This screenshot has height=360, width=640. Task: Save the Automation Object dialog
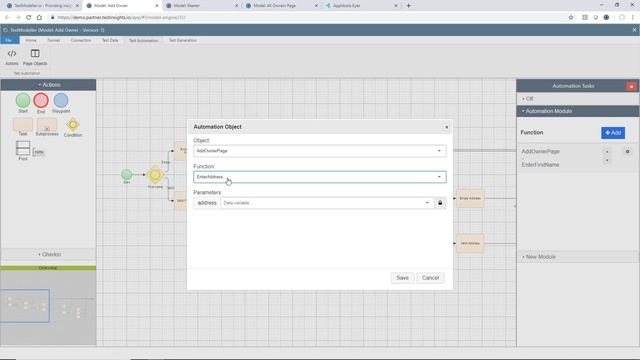[402, 278]
